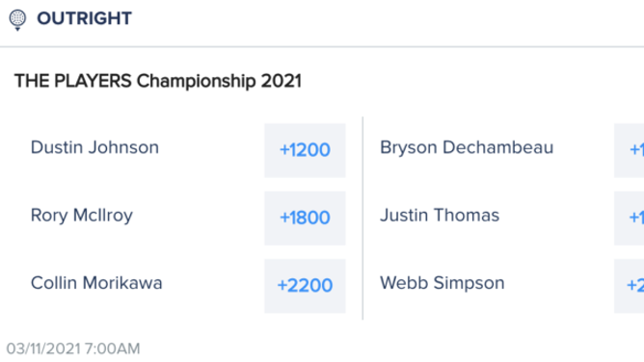Click the 03/11/2021 event date

point(43,349)
